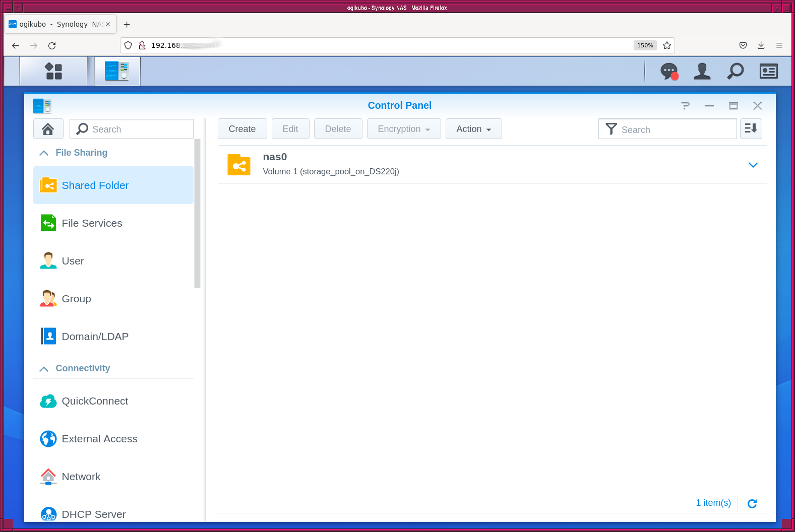Refresh the shared folder list
Image resolution: width=795 pixels, height=532 pixels.
[x=752, y=503]
